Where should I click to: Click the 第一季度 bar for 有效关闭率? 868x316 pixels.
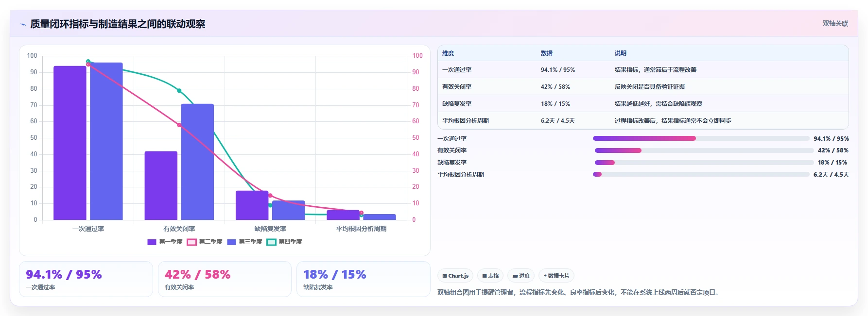tap(161, 185)
